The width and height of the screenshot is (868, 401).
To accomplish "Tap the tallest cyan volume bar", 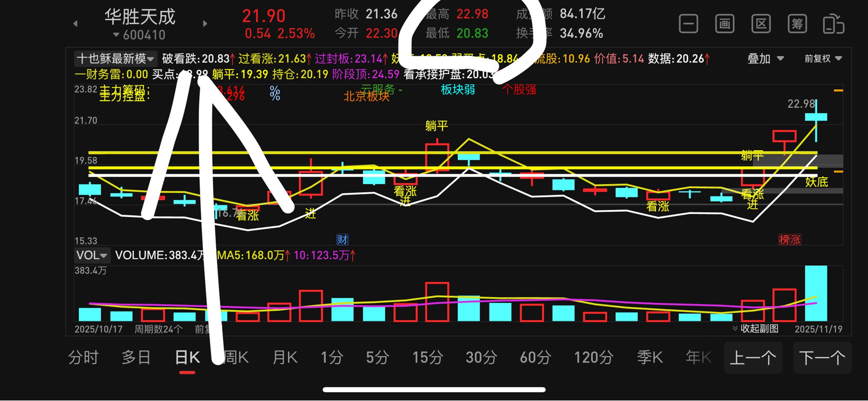I will tap(816, 293).
